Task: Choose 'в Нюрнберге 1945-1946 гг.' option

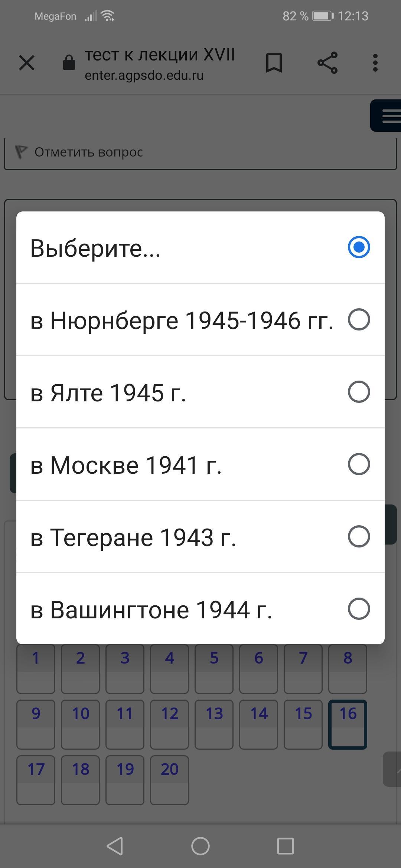Action: [x=359, y=320]
